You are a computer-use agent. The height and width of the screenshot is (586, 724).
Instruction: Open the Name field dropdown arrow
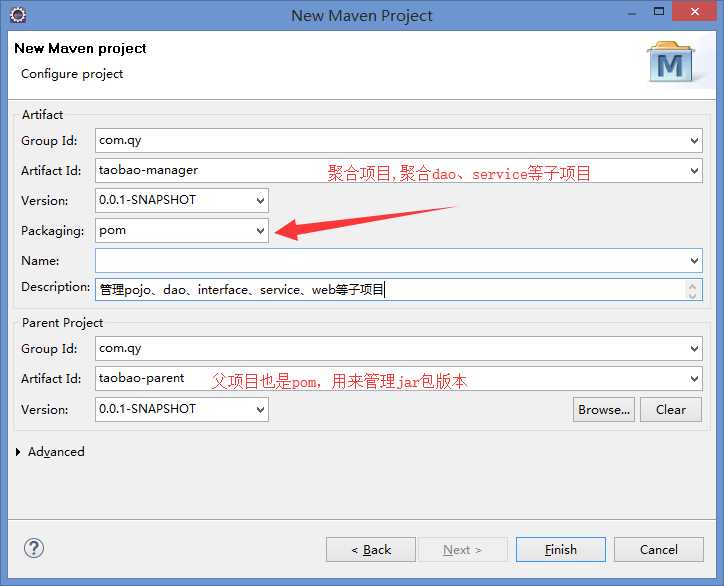[x=694, y=261]
